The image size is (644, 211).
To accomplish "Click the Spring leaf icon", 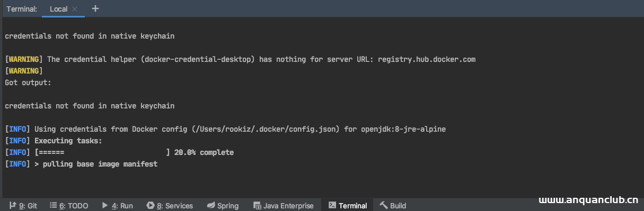I will [210, 206].
